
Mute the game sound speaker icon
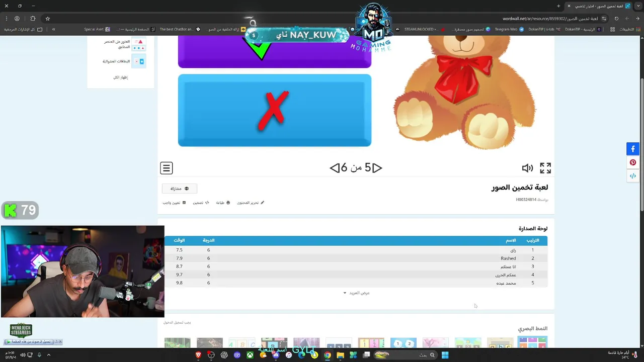pyautogui.click(x=527, y=168)
